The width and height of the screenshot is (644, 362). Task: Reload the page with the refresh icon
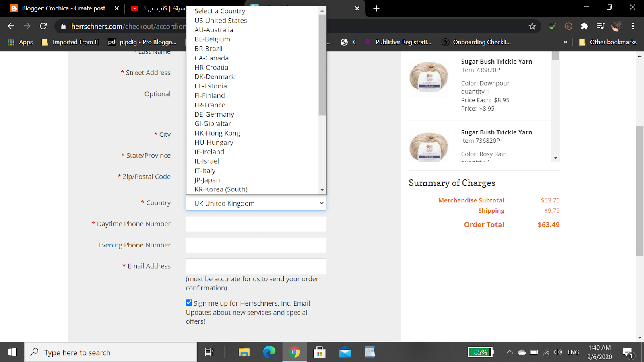tap(43, 26)
